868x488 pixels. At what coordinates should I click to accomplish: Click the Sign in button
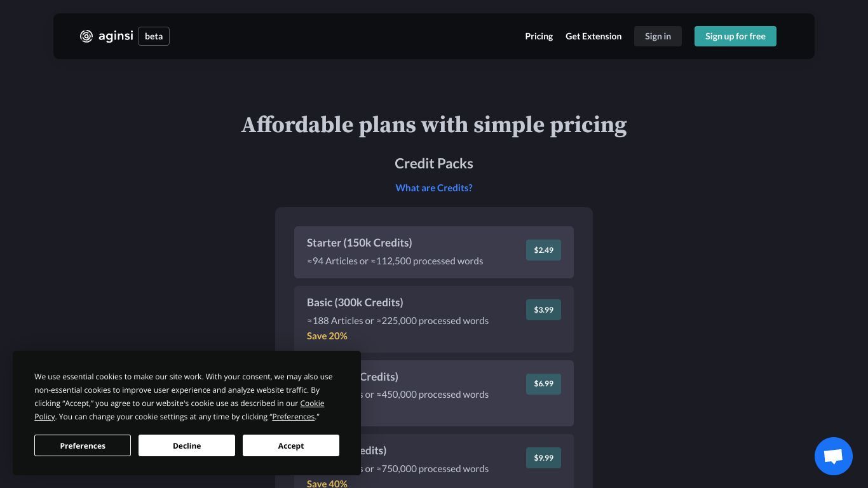coord(658,36)
